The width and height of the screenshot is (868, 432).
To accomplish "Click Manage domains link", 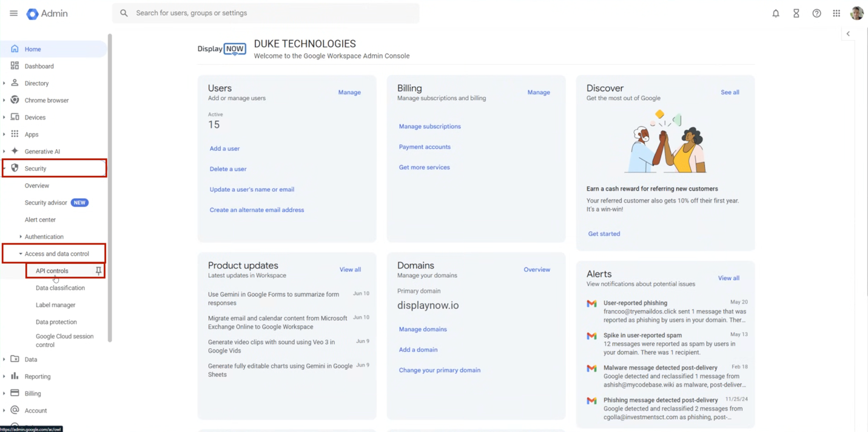I will click(x=423, y=329).
